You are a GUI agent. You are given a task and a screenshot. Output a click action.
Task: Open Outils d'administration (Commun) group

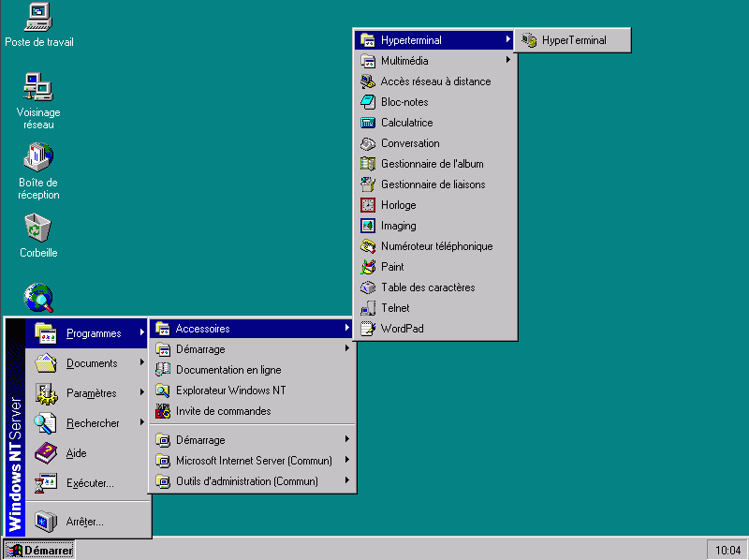[253, 481]
